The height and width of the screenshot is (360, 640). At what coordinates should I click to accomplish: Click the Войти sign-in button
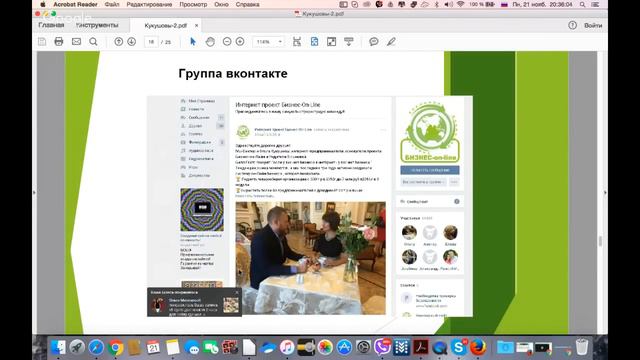(593, 25)
